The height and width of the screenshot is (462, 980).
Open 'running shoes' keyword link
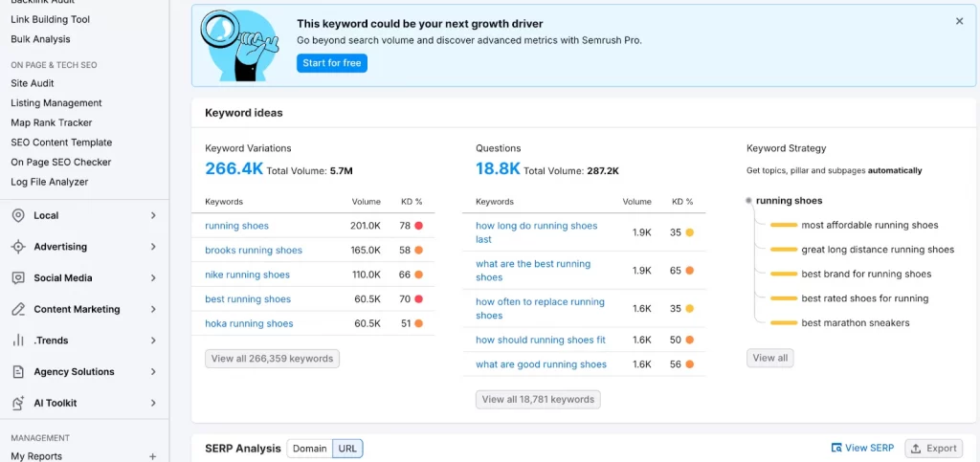(x=237, y=226)
